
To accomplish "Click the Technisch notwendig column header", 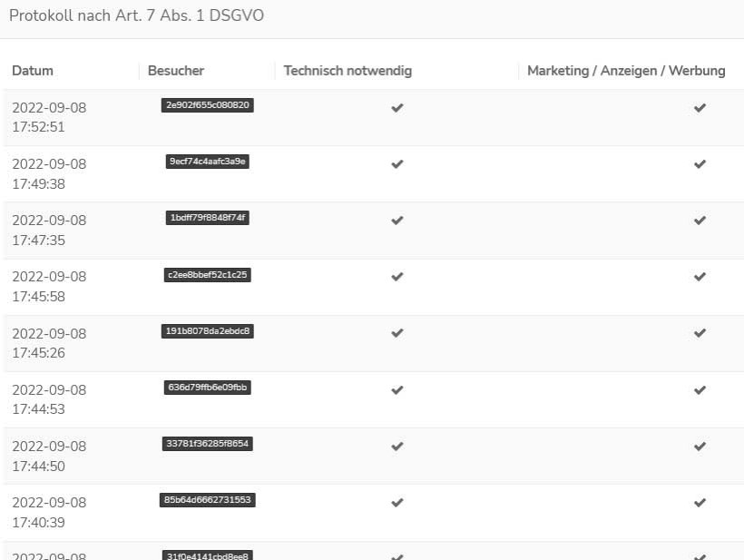I will click(348, 71).
